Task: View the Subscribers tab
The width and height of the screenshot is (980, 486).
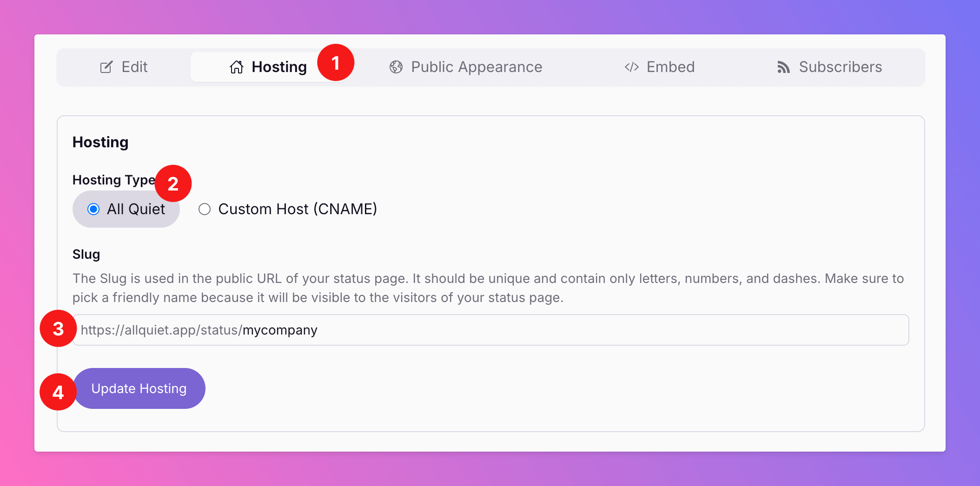Action: click(829, 67)
